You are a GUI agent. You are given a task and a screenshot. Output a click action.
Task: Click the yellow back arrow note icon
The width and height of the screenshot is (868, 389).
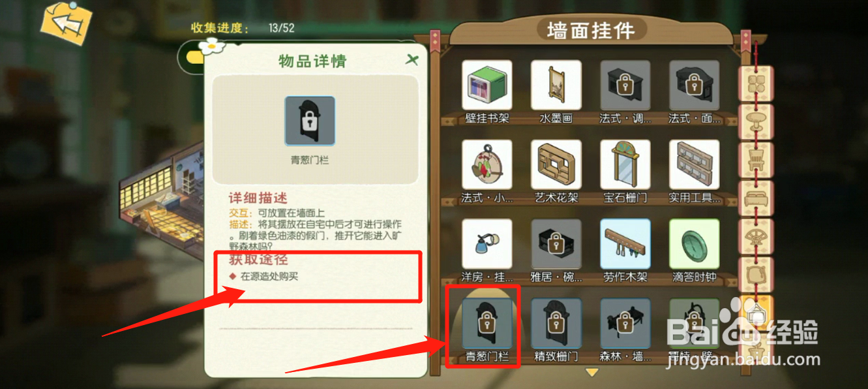67,23
